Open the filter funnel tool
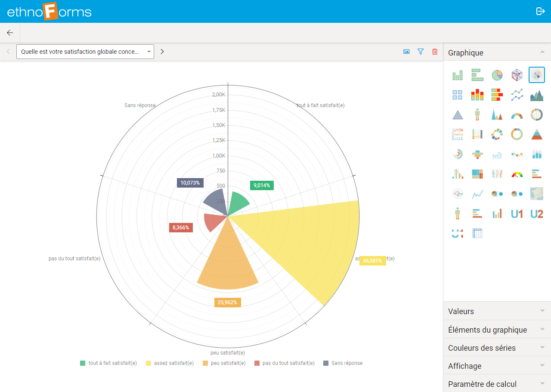 (x=421, y=52)
